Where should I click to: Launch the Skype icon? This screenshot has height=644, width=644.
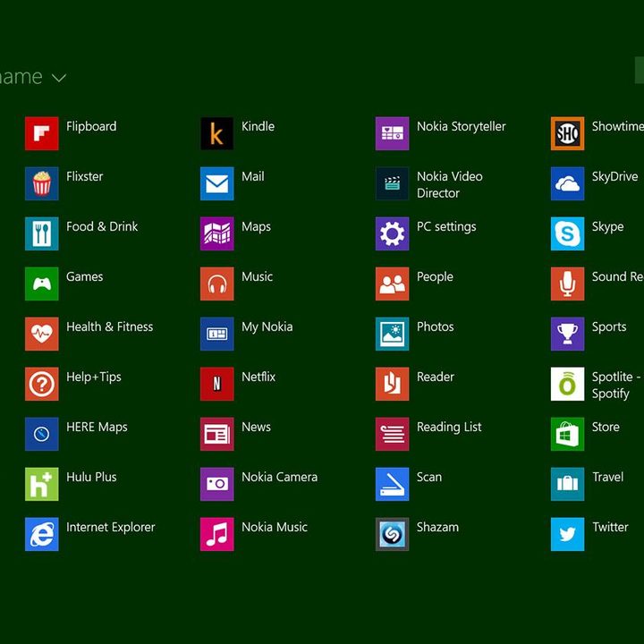(568, 233)
